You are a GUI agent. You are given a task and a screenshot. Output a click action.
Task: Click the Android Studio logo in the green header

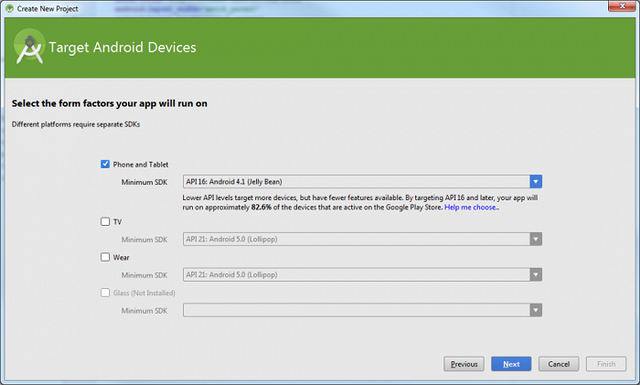[29, 47]
